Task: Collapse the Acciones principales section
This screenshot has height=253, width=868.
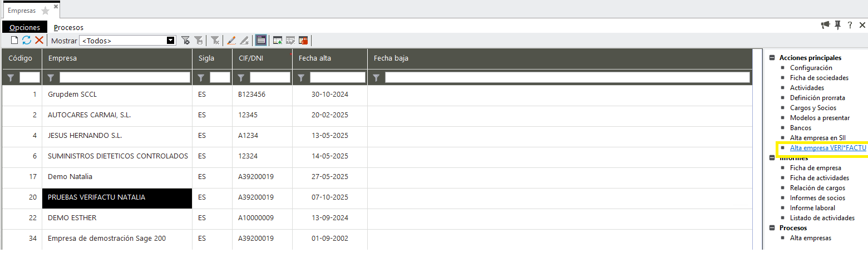Action: 772,58
